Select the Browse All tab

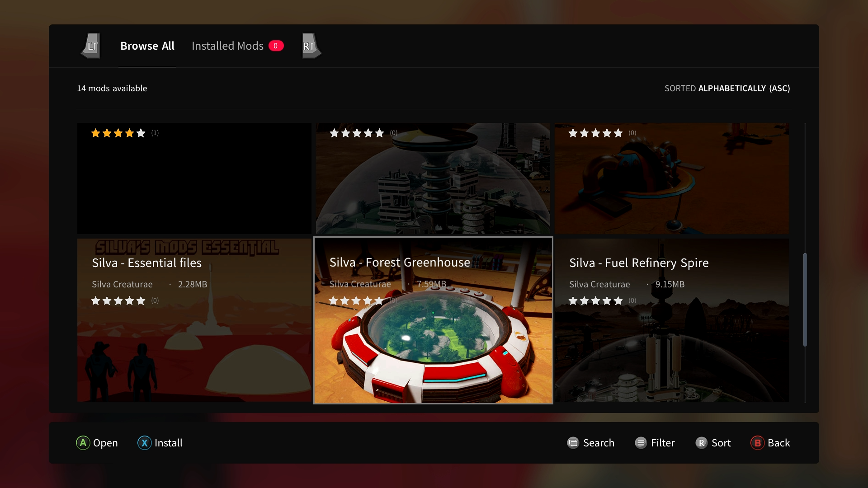pos(146,45)
